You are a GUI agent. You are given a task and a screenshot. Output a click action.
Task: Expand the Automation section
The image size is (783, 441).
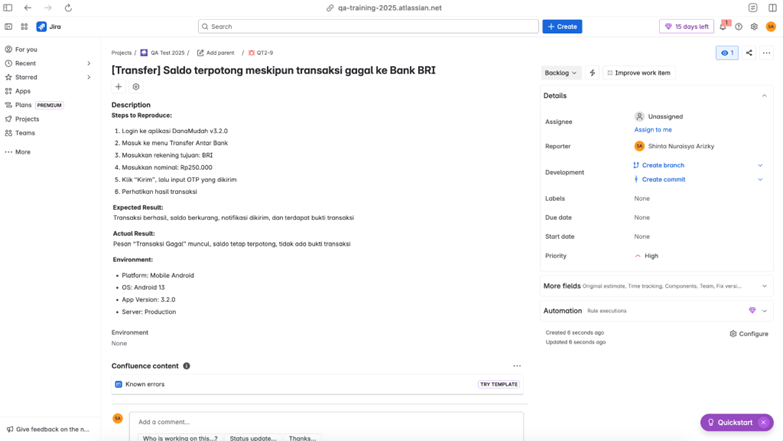(764, 310)
